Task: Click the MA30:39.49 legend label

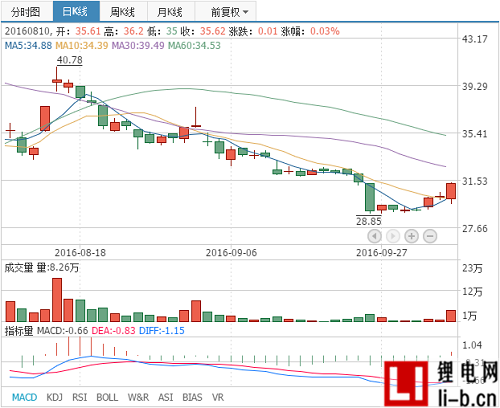Action: pos(138,45)
